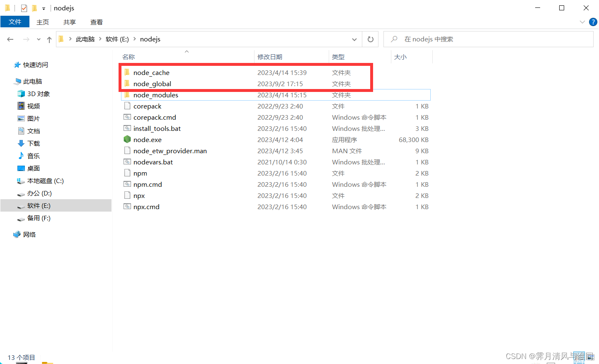Click the node_cache folder icon
This screenshot has height=364, width=599.
pos(127,72)
